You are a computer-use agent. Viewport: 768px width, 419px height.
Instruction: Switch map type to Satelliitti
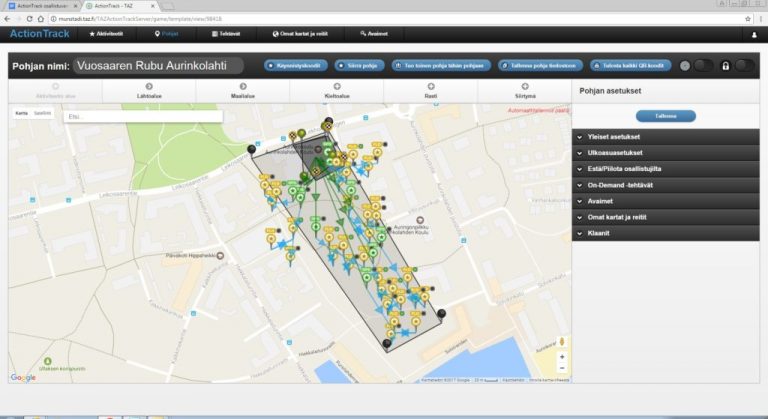pyautogui.click(x=43, y=113)
